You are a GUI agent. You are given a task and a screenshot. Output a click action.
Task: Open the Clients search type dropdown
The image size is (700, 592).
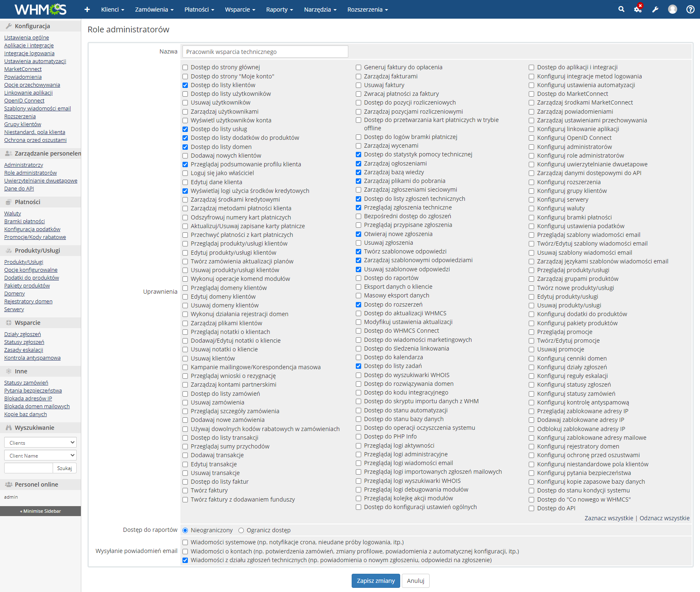[40, 442]
